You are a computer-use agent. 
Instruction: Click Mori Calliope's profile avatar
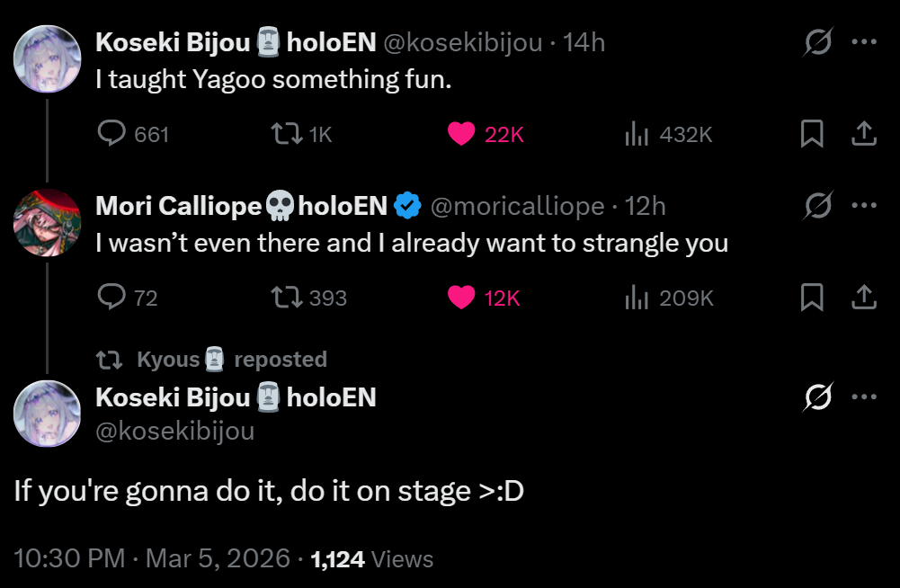[x=47, y=222]
